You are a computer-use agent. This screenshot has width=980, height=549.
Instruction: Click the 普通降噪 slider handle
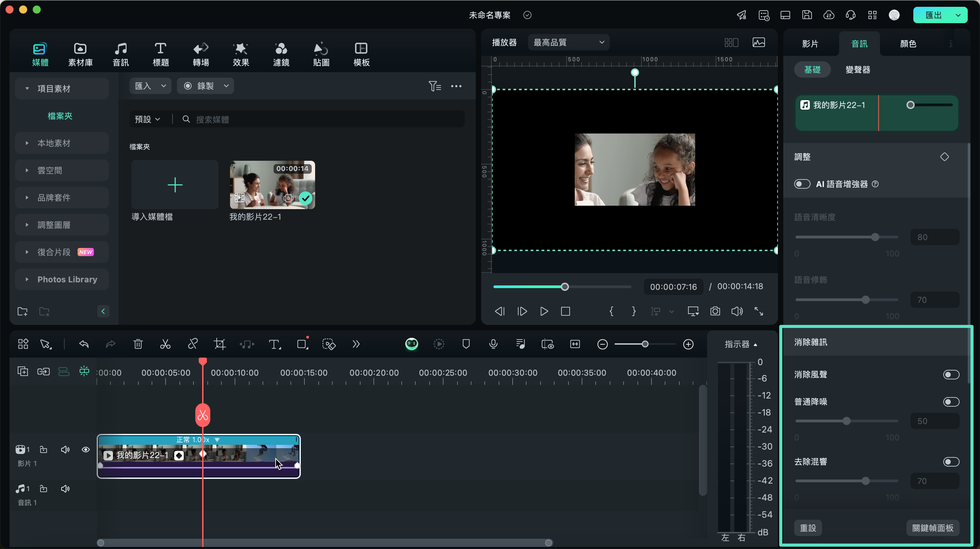[846, 421]
